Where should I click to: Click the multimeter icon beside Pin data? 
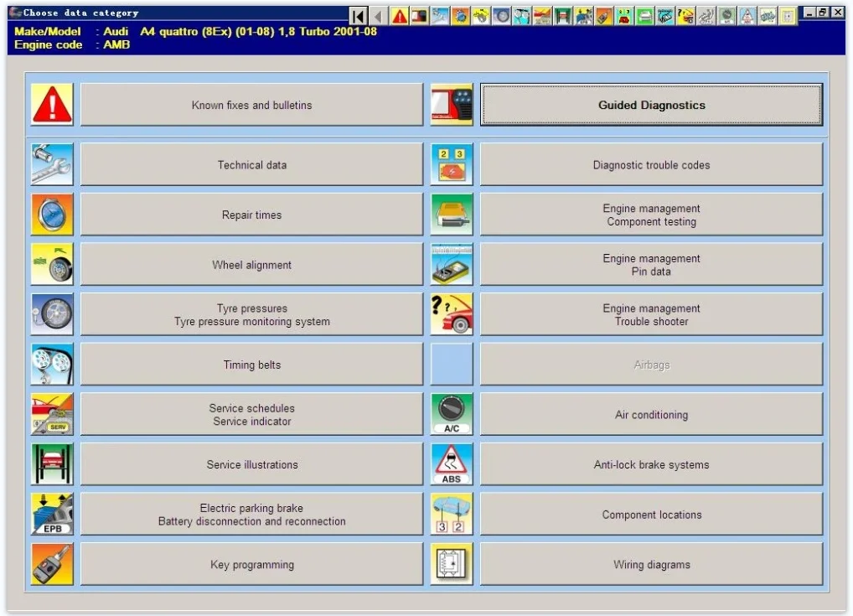(452, 265)
